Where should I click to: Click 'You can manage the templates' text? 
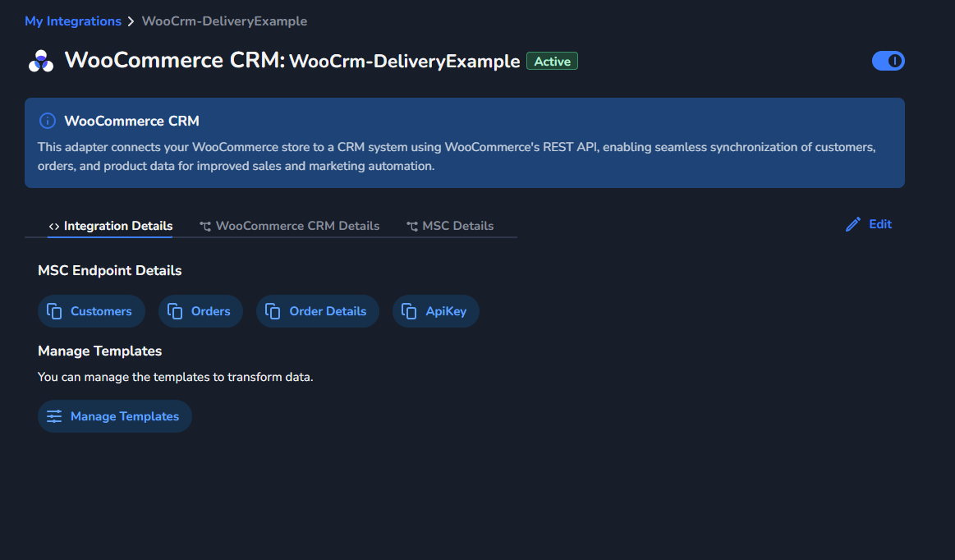tap(176, 377)
